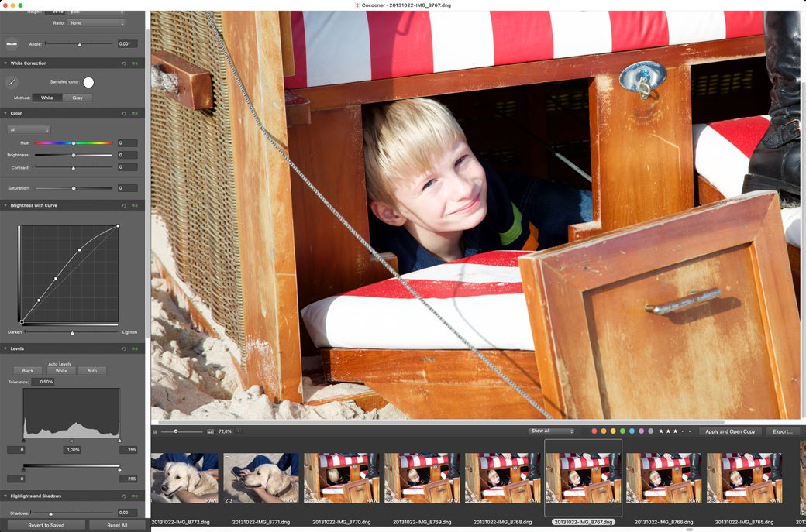The image size is (806, 532).
Task: Click the Saturation slider
Action: click(x=73, y=188)
